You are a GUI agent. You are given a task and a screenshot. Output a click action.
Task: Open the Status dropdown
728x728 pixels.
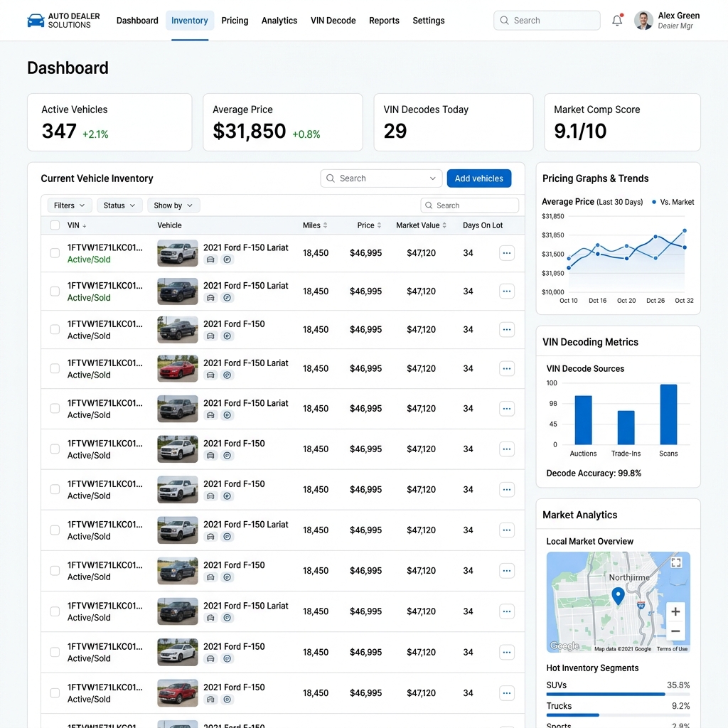click(x=119, y=205)
